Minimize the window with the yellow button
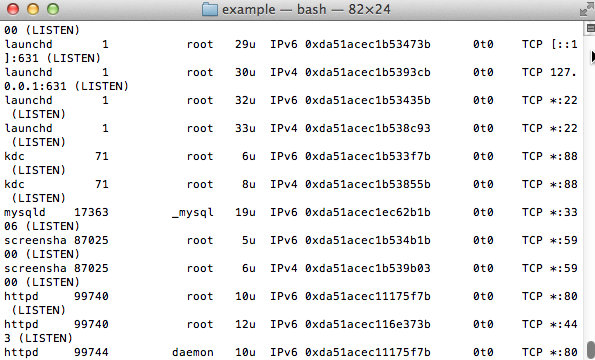Screen dimensions: 595x360 [33, 9]
